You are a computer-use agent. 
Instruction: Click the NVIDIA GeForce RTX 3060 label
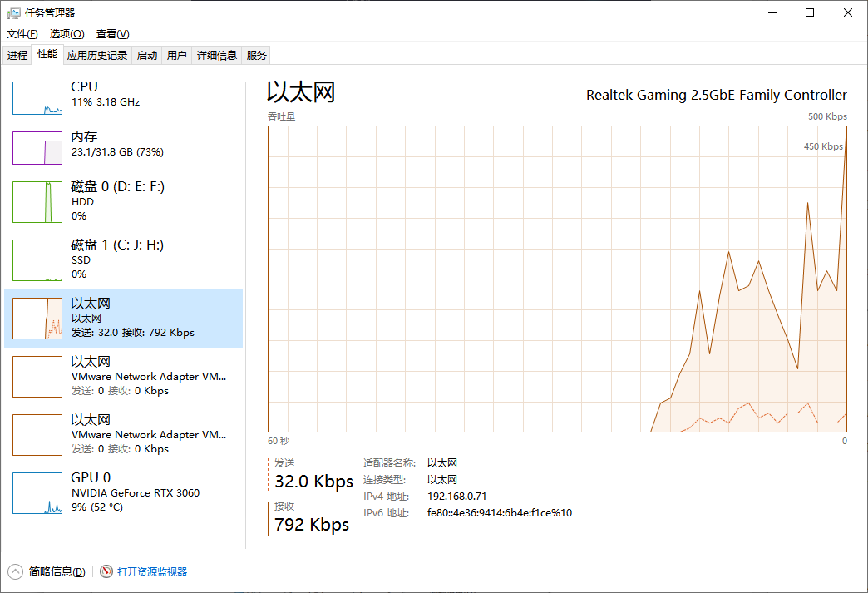coord(135,493)
